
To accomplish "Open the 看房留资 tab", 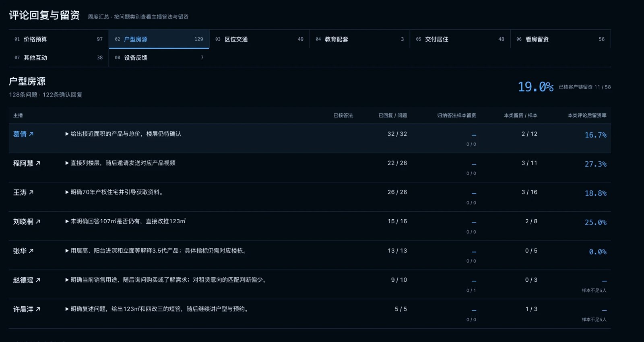I will [x=561, y=39].
